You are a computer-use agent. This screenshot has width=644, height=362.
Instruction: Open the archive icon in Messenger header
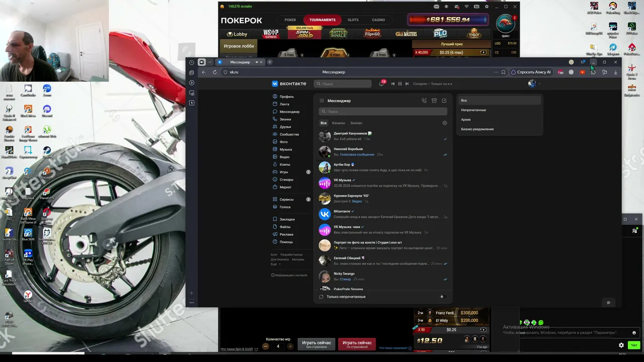pyautogui.click(x=434, y=101)
